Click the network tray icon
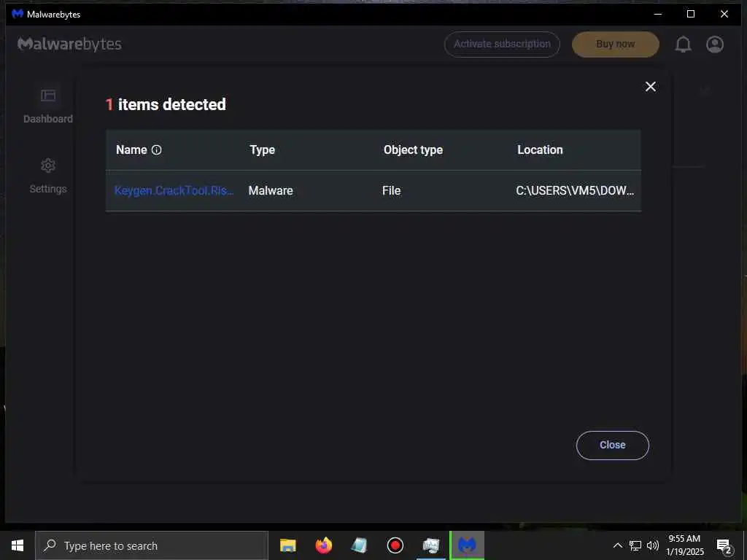Viewport: 747px width, 560px height. (635, 545)
